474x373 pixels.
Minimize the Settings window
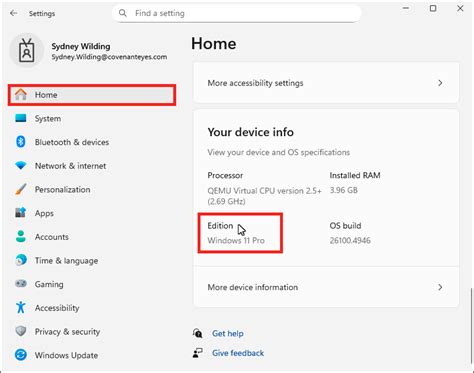click(x=406, y=8)
